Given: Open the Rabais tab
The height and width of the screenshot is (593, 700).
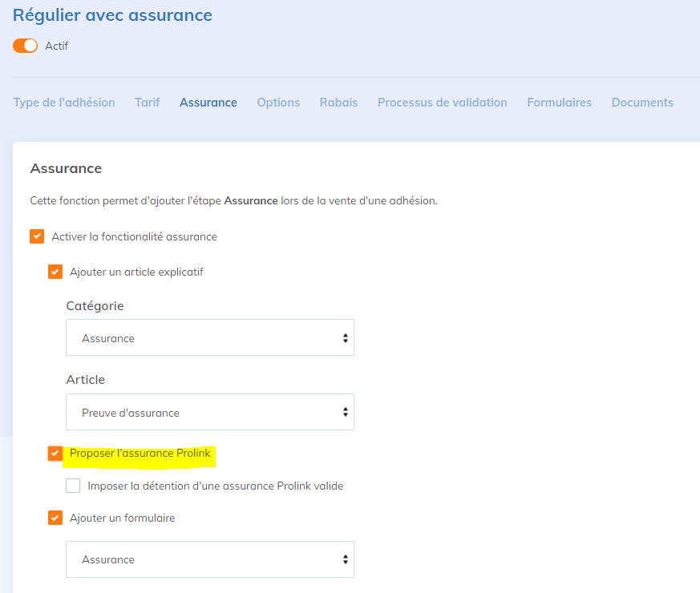Looking at the screenshot, I should pyautogui.click(x=338, y=103).
